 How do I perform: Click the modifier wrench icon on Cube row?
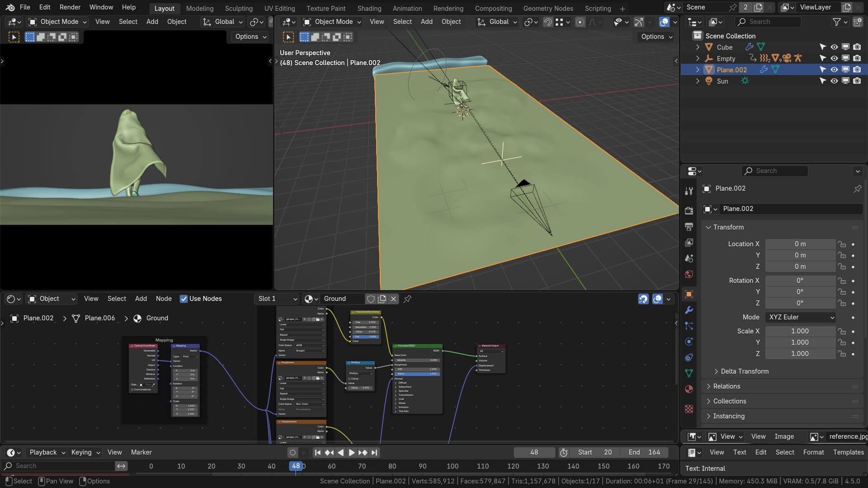pos(749,47)
